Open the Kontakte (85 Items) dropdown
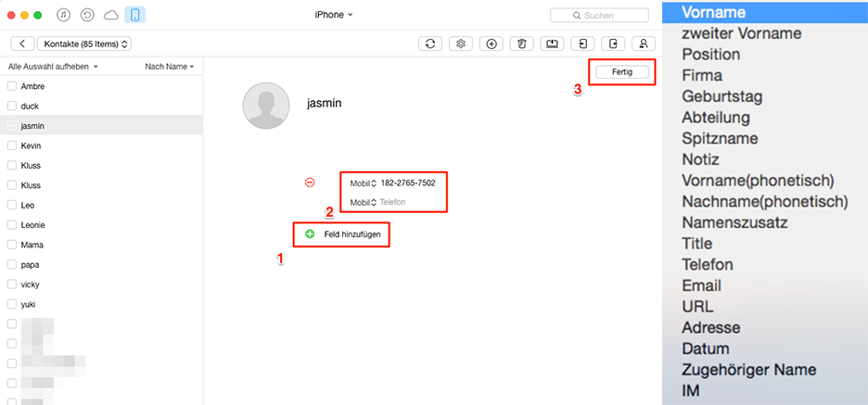 click(84, 44)
